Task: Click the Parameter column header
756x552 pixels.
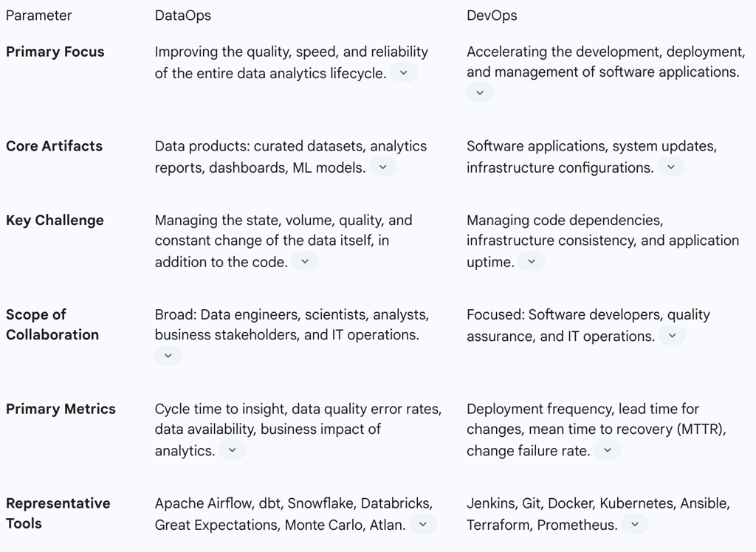Action: [x=39, y=15]
